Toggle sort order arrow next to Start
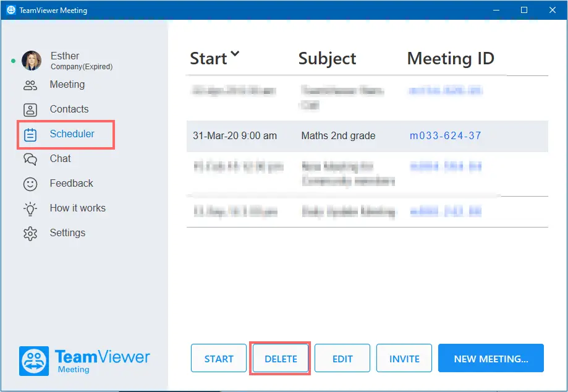This screenshot has width=568, height=392. click(x=235, y=54)
